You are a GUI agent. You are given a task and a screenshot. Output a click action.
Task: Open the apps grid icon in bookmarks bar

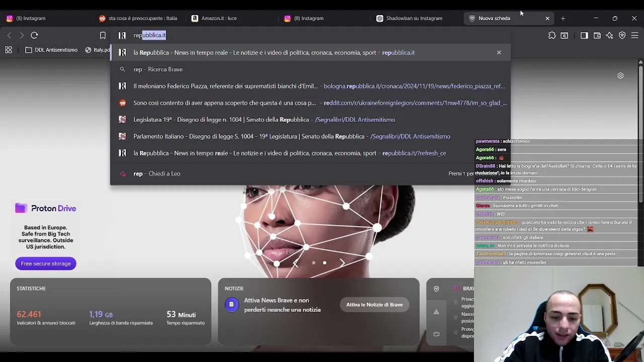click(9, 50)
